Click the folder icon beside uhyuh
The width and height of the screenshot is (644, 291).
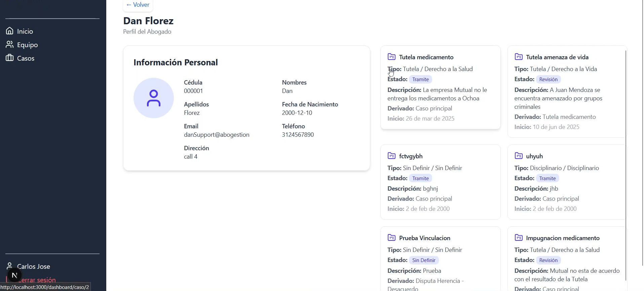[519, 156]
